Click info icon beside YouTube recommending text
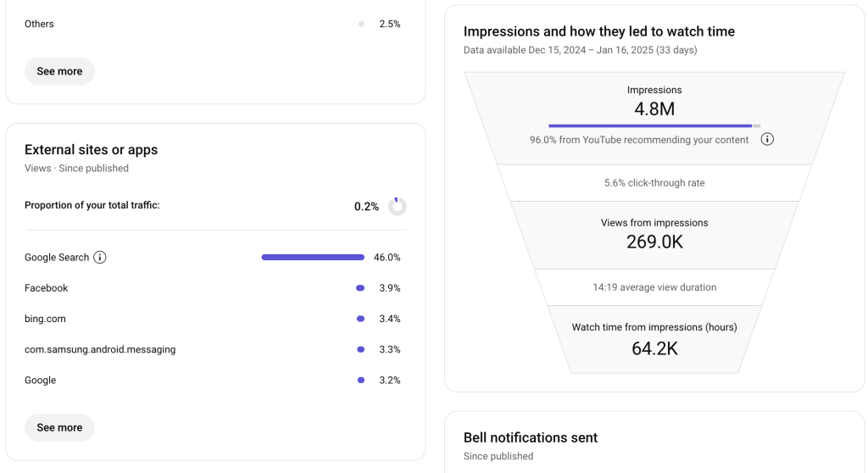Image resolution: width=868 pixels, height=473 pixels. tap(768, 140)
